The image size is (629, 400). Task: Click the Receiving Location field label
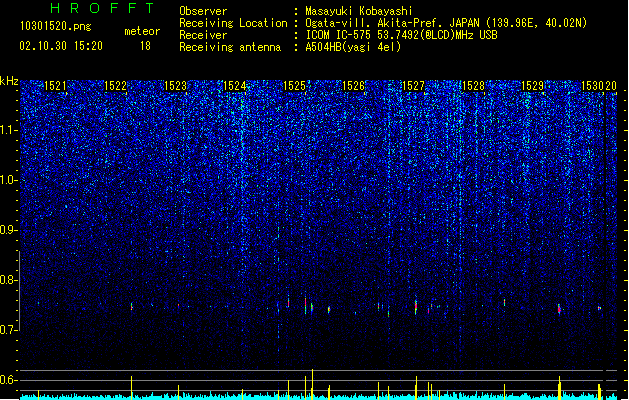233,23
